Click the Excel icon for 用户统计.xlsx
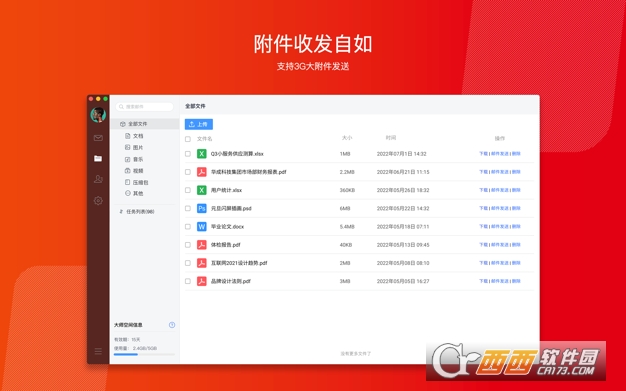 (202, 190)
